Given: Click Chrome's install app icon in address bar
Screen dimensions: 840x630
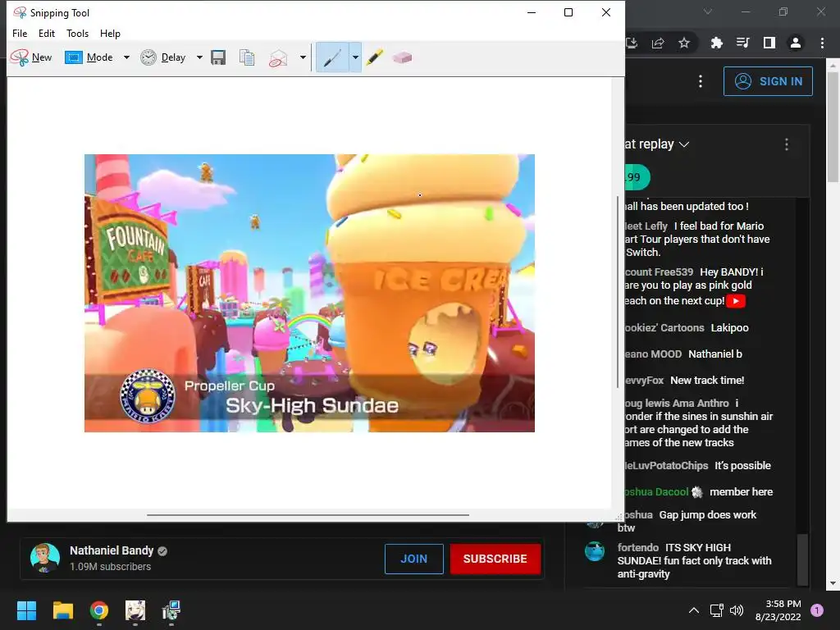Looking at the screenshot, I should click(632, 43).
